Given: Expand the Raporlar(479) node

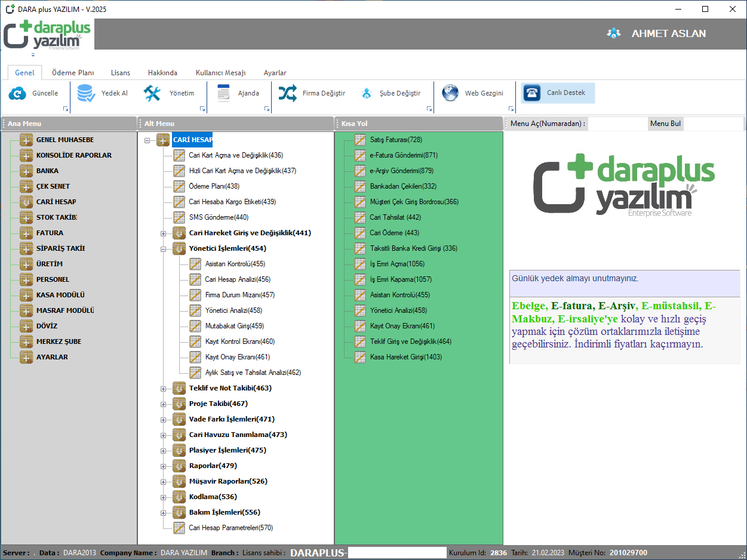Looking at the screenshot, I should tap(164, 466).
